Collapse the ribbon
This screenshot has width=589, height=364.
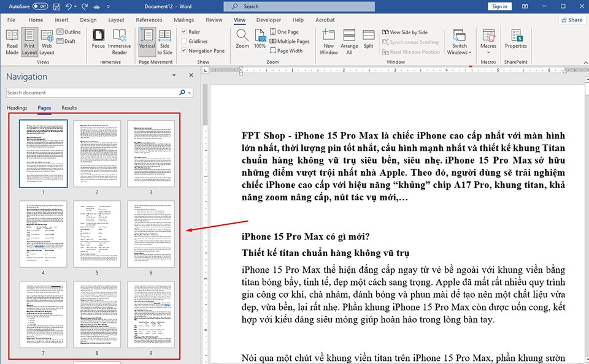pyautogui.click(x=585, y=63)
